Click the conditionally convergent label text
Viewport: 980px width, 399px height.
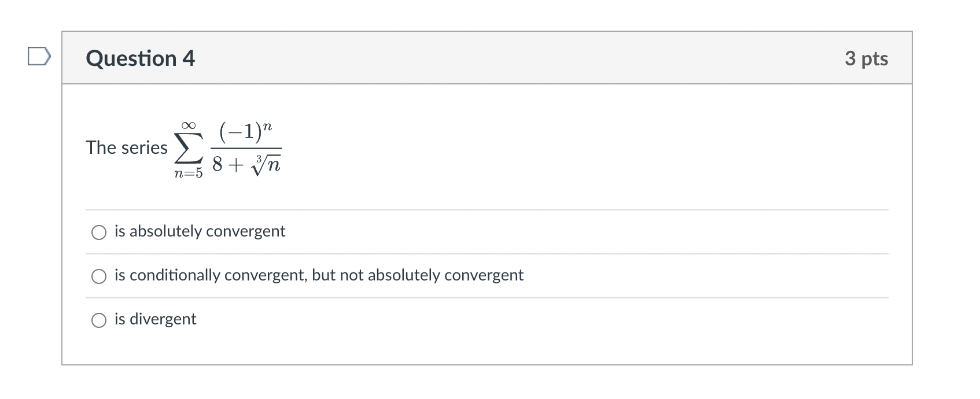pyautogui.click(x=319, y=276)
